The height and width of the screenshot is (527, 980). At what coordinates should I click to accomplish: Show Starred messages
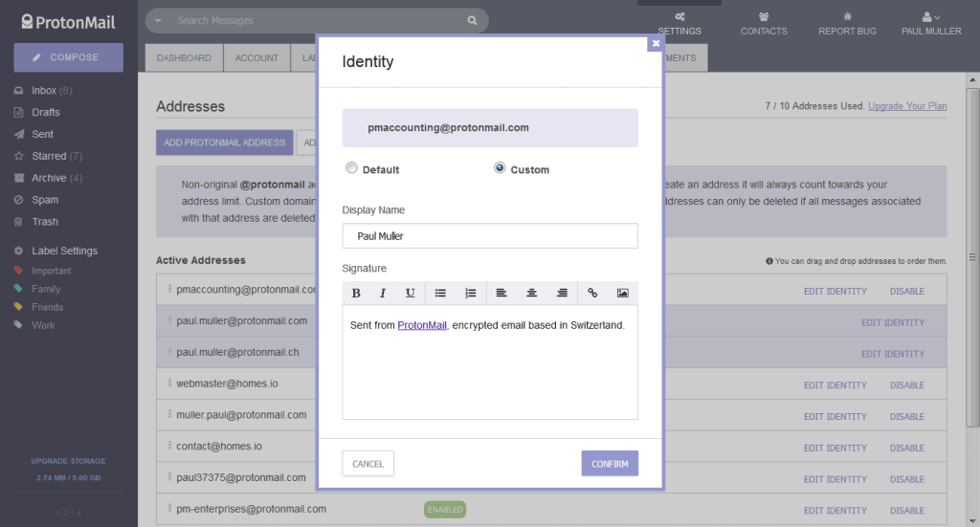pos(48,156)
